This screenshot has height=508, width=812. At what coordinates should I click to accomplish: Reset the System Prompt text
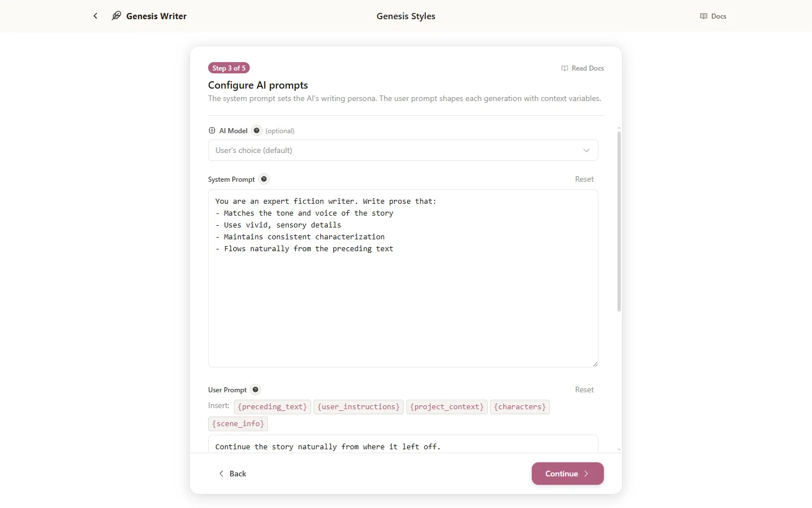click(584, 179)
